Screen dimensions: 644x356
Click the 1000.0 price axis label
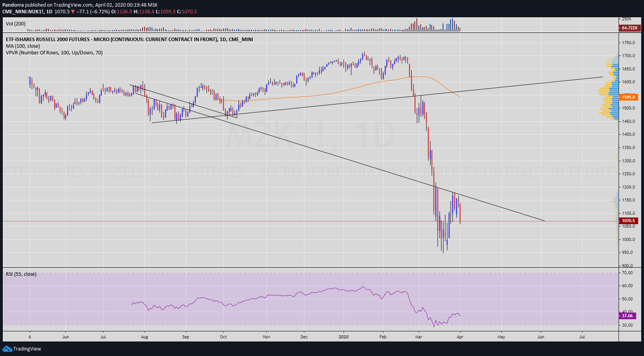click(628, 240)
